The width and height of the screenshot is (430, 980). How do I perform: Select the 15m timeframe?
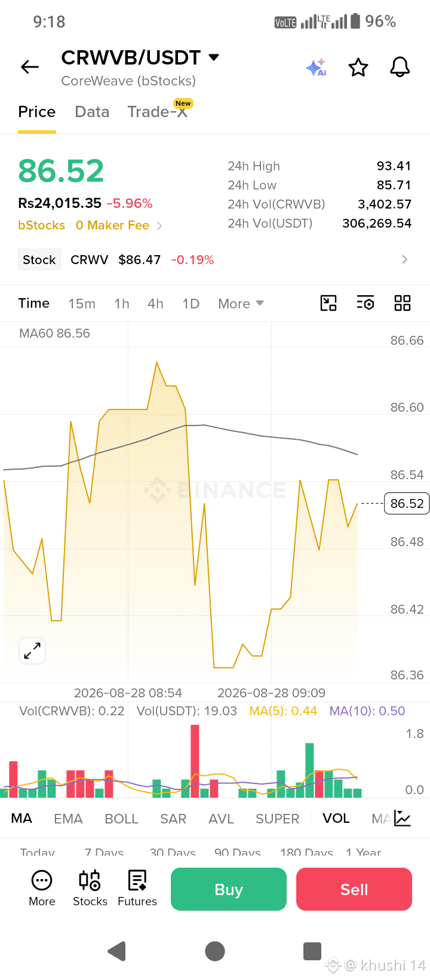[82, 304]
